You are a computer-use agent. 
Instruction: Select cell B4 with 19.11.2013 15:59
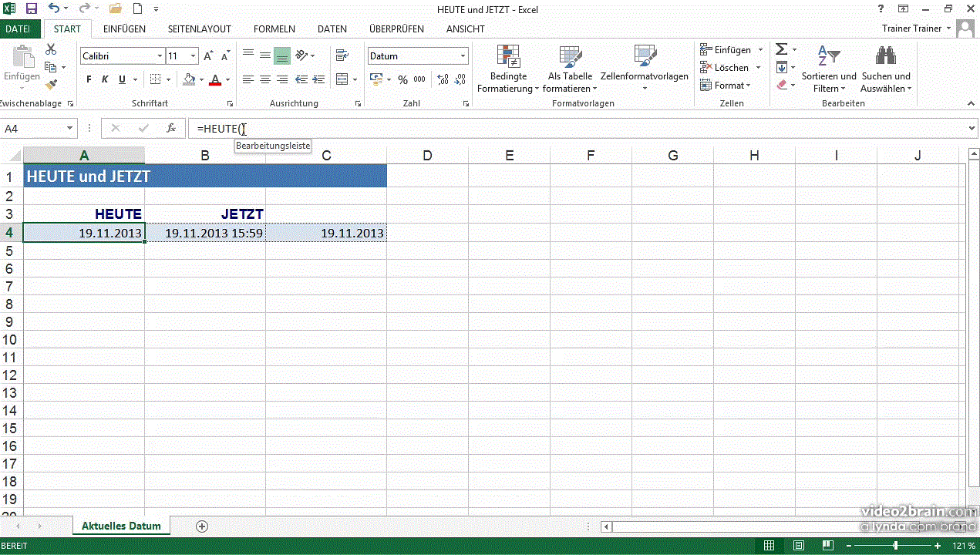point(205,233)
